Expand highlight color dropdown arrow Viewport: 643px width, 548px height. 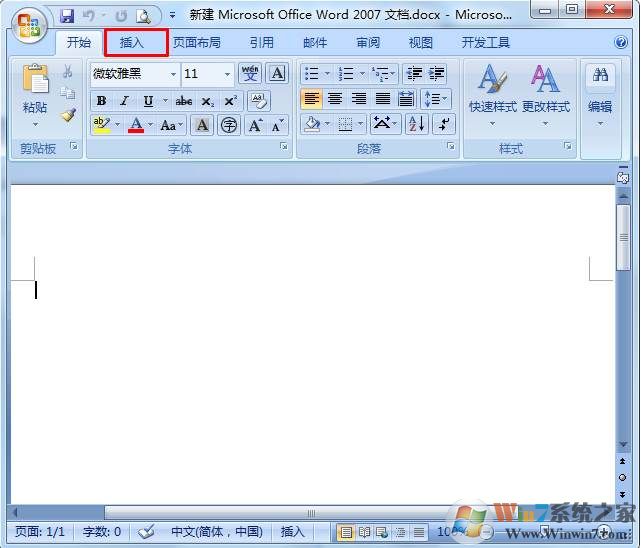[x=117, y=124]
